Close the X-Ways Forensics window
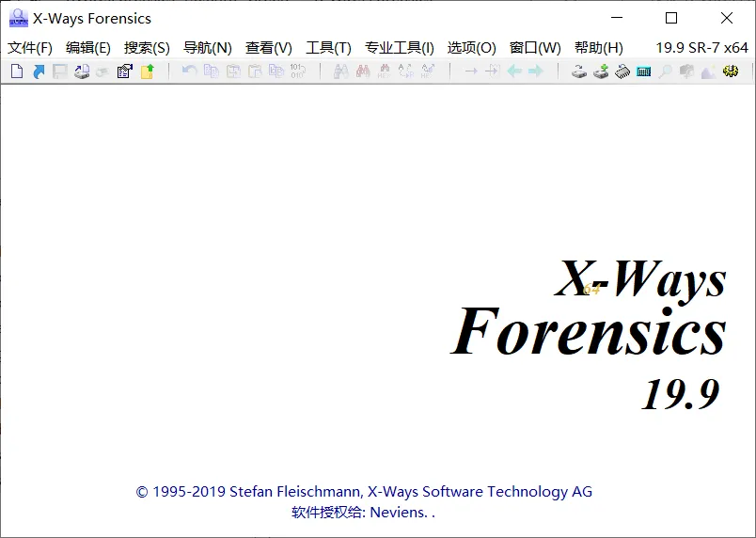Viewport: 756px width, 538px height. [x=727, y=18]
